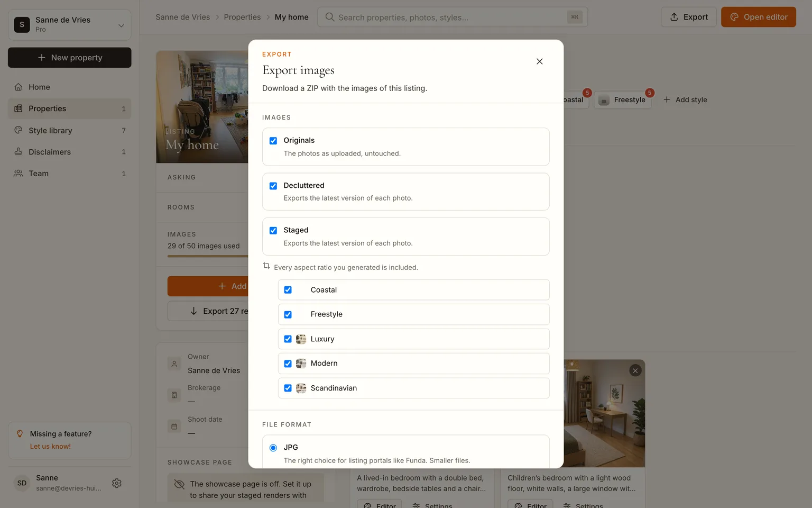Click the S workspace avatar
Viewport: 812px width, 508px height.
22,24
